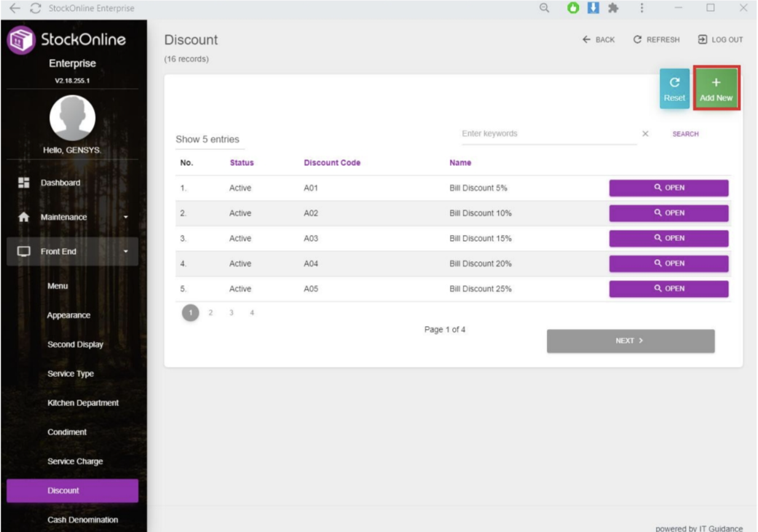Clear search keywords with the X icon
The height and width of the screenshot is (532, 758).
point(645,134)
